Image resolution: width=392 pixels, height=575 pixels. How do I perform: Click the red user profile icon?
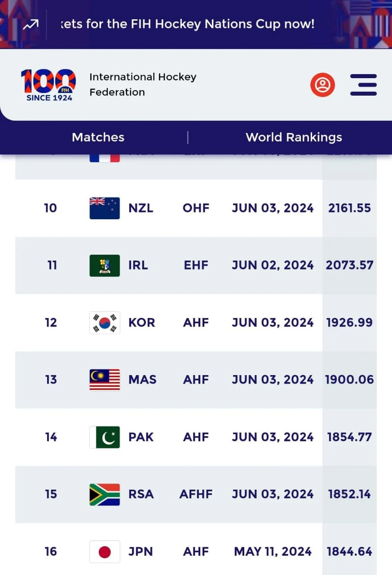click(322, 84)
